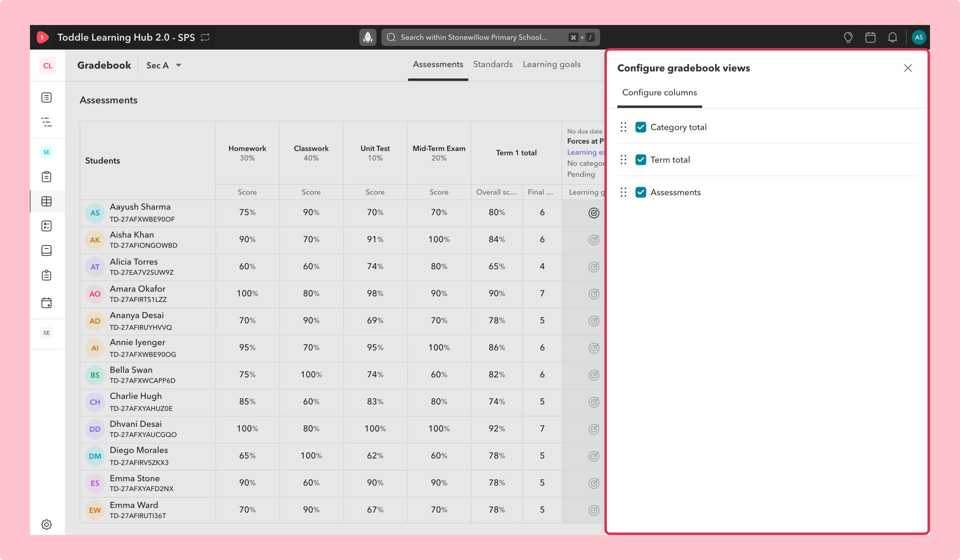Click Amara Okafor's Unit Test 98% score
Screen dimensions: 960x560
pos(375,294)
